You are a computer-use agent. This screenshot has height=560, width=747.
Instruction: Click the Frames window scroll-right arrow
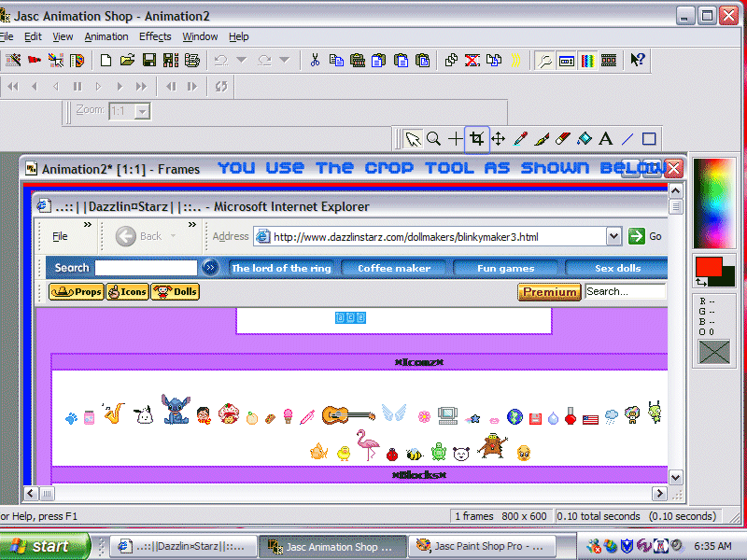[659, 494]
